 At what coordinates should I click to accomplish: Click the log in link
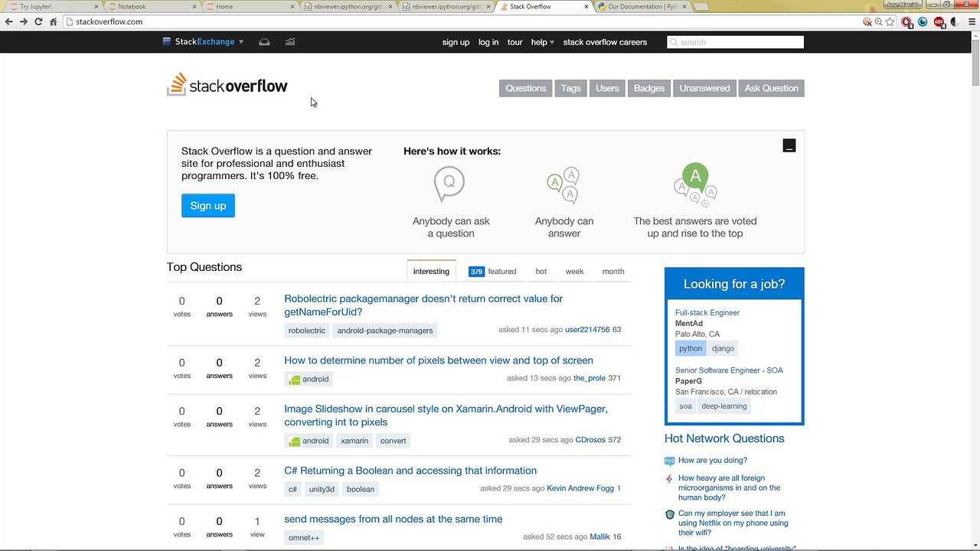[488, 42]
